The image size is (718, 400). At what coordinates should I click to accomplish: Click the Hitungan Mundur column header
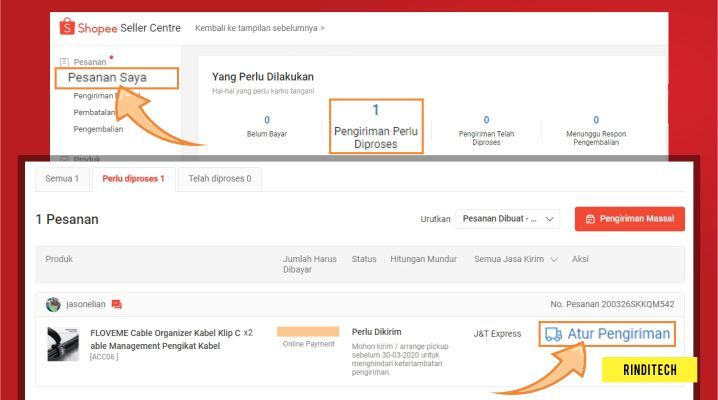(x=424, y=259)
